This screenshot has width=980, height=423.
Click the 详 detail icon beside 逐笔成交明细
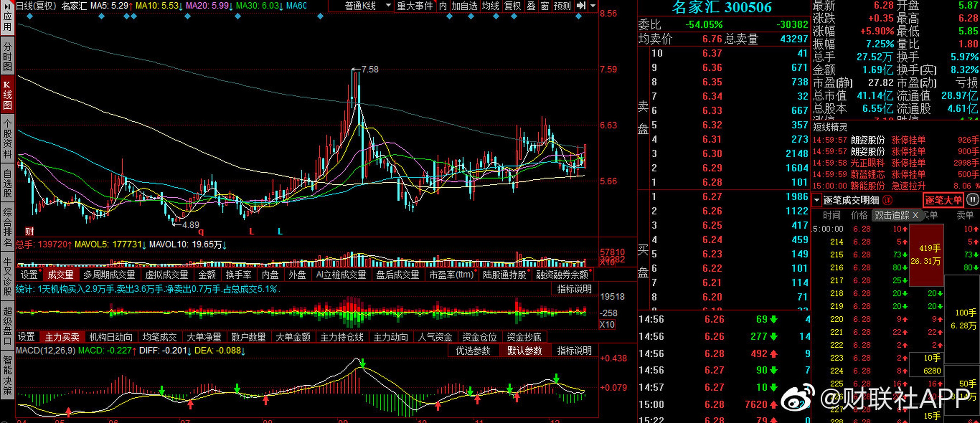click(887, 200)
